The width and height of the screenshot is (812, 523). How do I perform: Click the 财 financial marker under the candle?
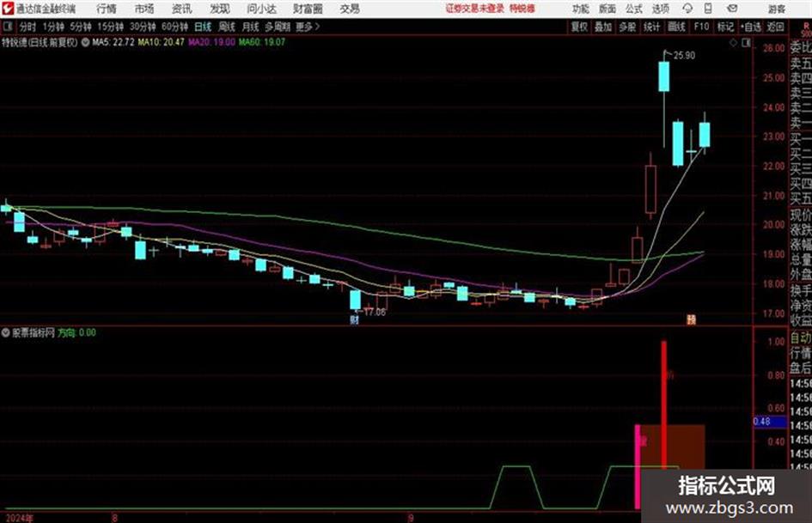355,320
